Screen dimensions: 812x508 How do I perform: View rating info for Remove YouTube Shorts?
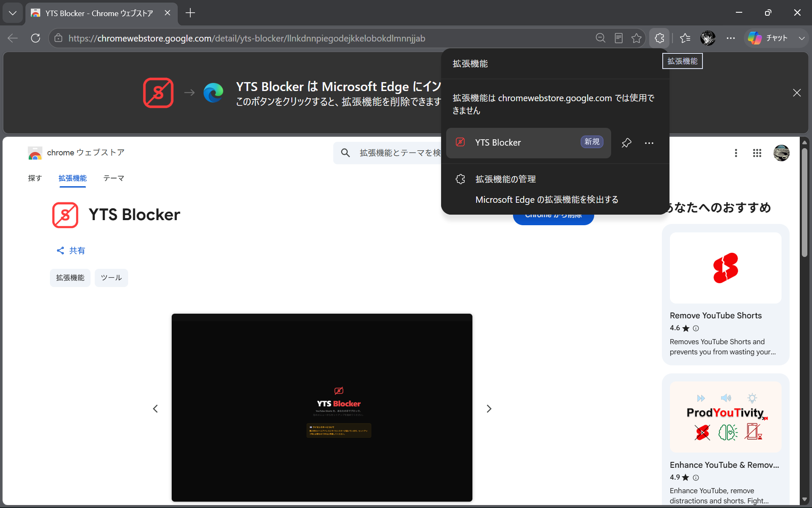point(696,328)
